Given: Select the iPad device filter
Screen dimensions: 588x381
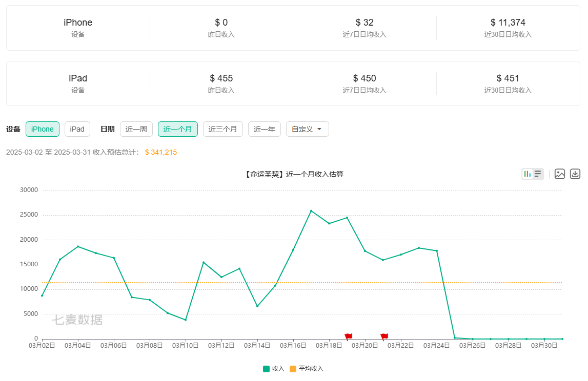Looking at the screenshot, I should [x=77, y=129].
